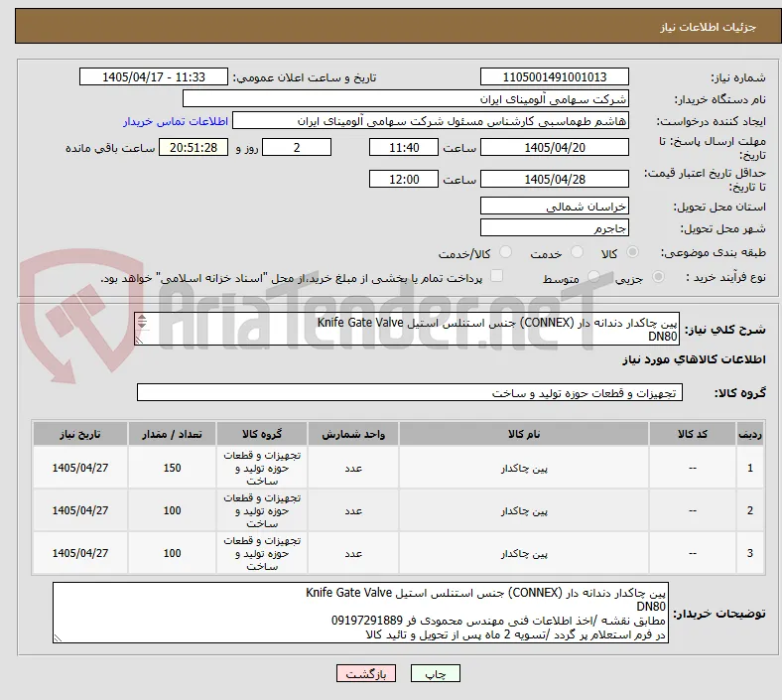Click the general description text area
Image resolution: width=782 pixels, height=700 pixels.
[x=407, y=329]
